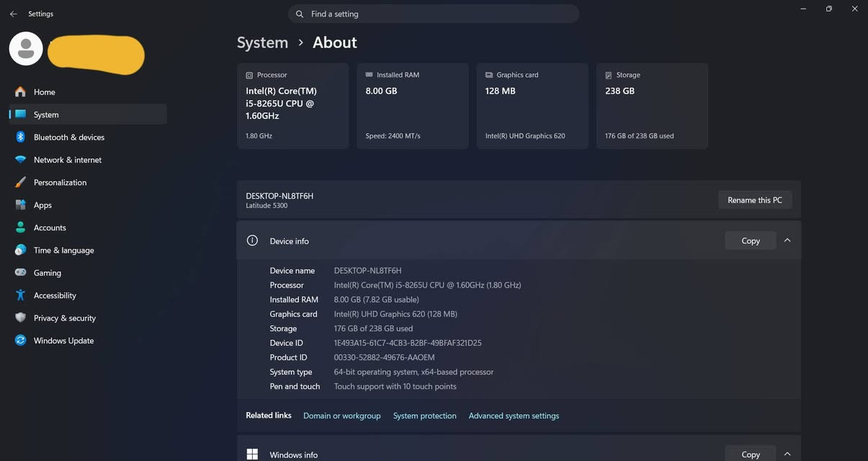The width and height of the screenshot is (868, 461).
Task: Click the Apps grid icon in sidebar
Action: pos(20,205)
